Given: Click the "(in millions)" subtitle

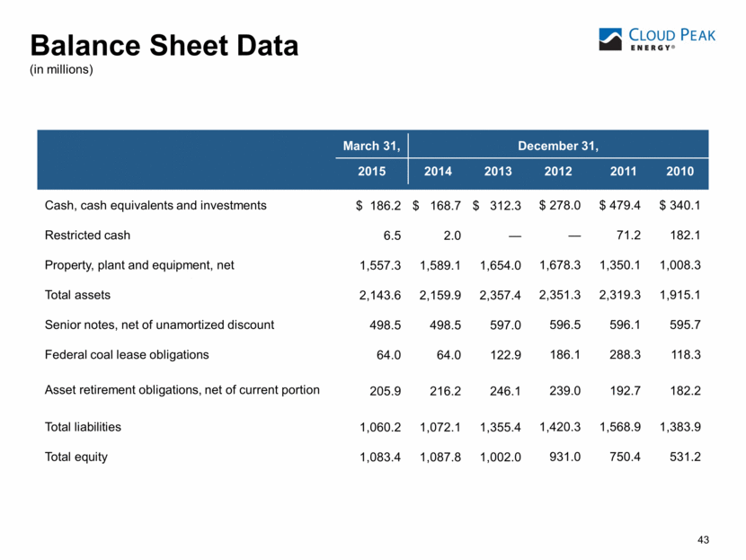Looking at the screenshot, I should coord(62,69).
